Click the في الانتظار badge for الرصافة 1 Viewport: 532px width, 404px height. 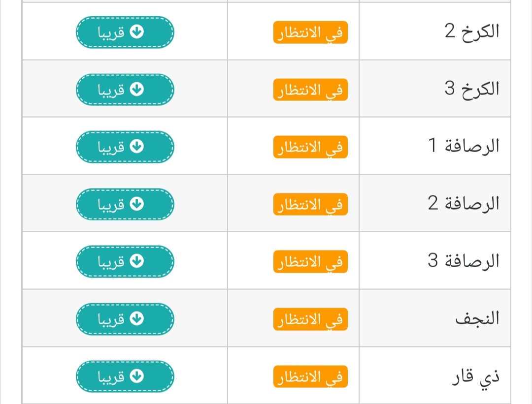click(310, 146)
